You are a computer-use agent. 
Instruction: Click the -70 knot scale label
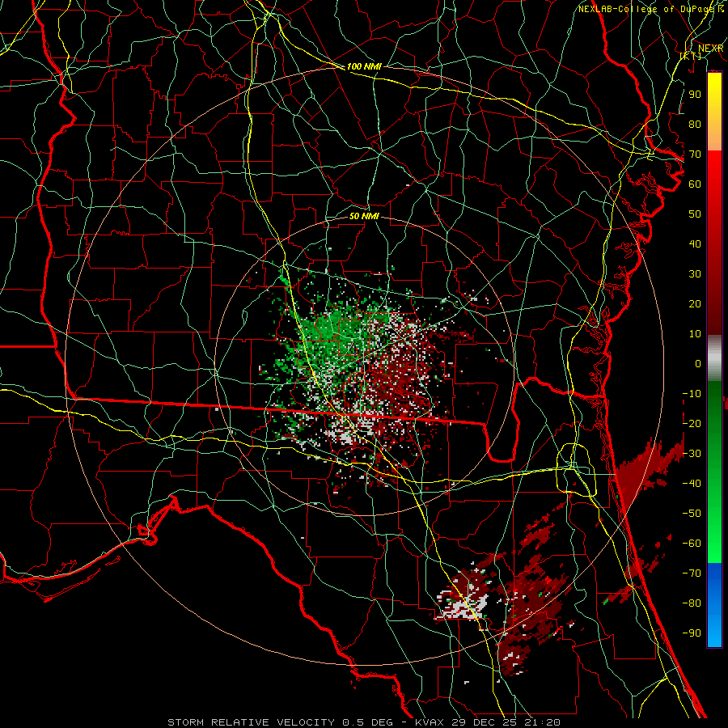click(x=692, y=573)
